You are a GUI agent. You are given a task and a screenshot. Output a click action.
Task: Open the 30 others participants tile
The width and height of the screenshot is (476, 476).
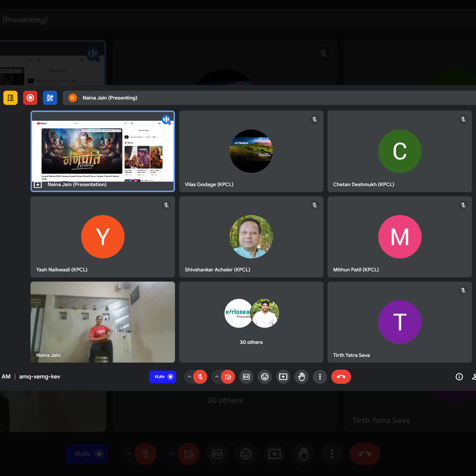pos(251,322)
